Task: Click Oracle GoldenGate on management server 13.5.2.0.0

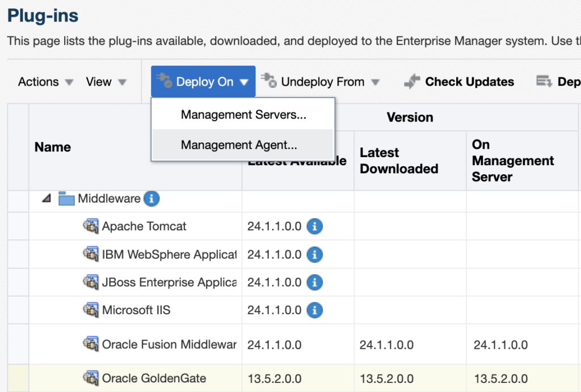Action: [500, 378]
